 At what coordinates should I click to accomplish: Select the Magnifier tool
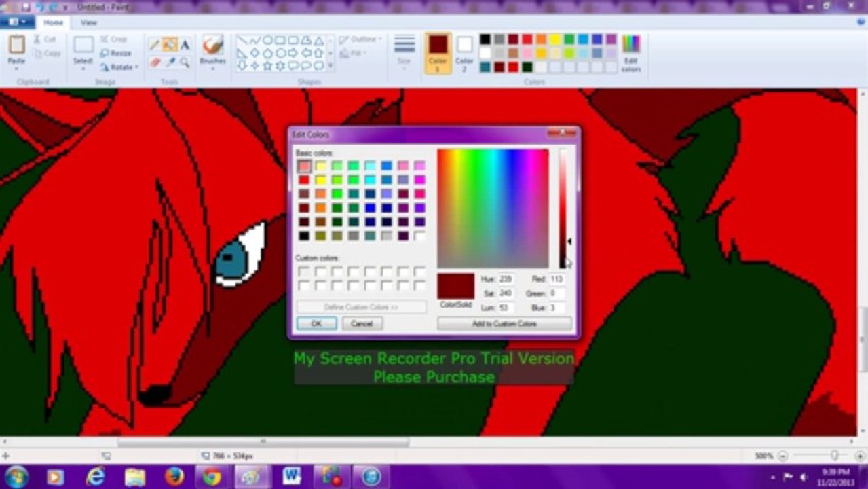(185, 62)
